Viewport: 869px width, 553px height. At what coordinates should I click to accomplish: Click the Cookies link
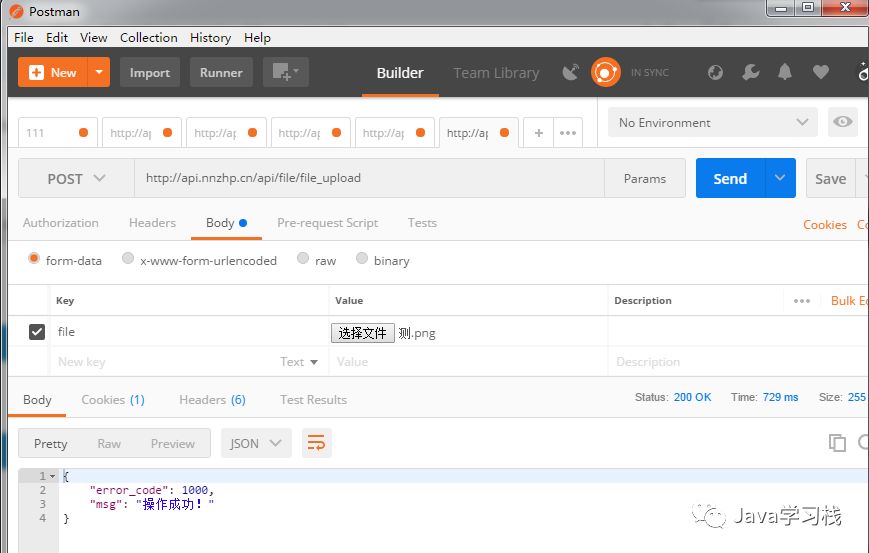tap(825, 224)
